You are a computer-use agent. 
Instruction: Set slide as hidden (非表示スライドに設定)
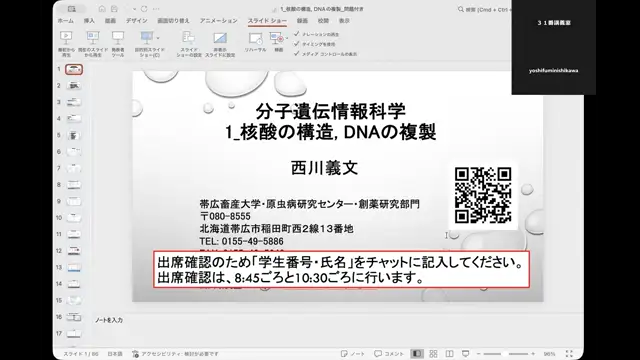point(220,44)
